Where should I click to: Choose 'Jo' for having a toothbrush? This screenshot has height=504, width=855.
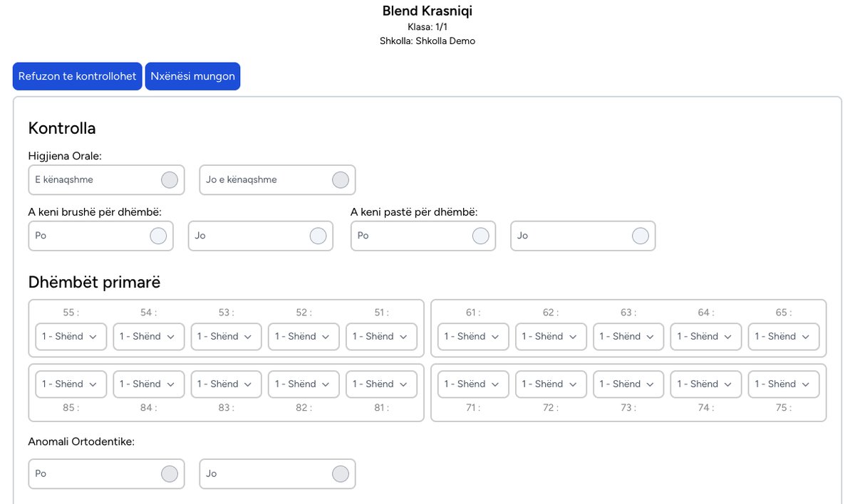coord(260,236)
